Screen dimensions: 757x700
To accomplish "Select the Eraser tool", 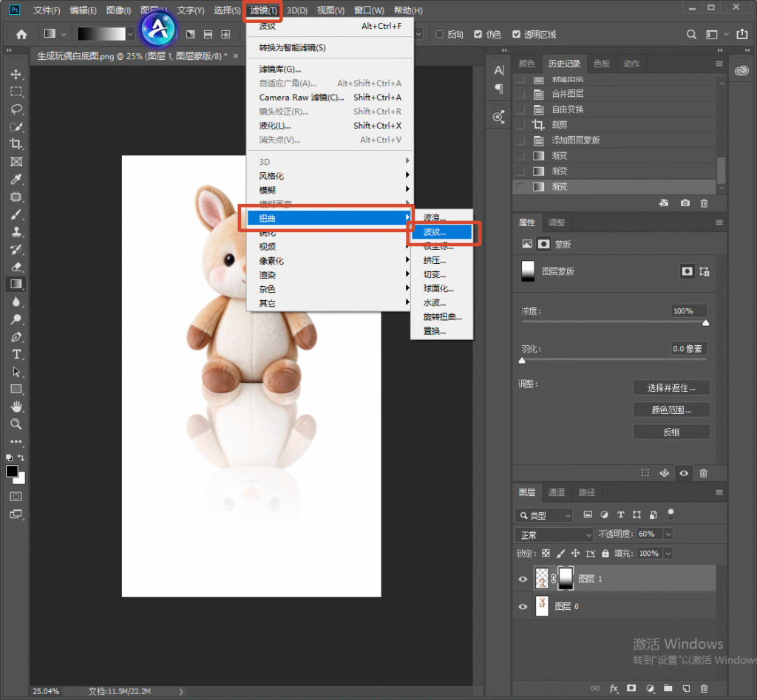I will point(16,267).
